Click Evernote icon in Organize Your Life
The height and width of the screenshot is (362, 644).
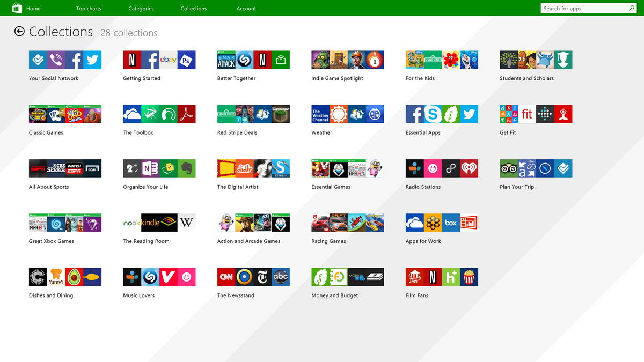coord(187,168)
